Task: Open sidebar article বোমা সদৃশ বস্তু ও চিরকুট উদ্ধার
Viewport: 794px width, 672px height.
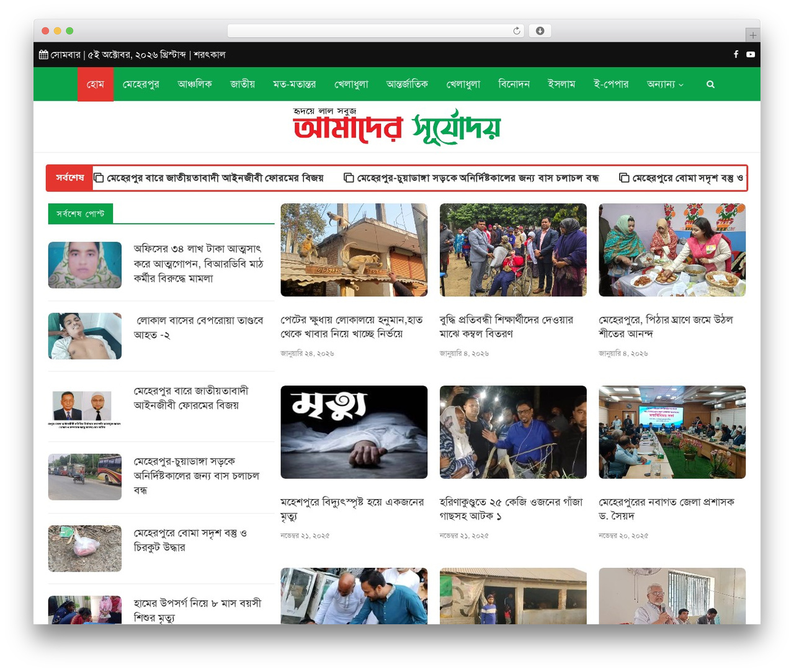Action: (x=190, y=540)
